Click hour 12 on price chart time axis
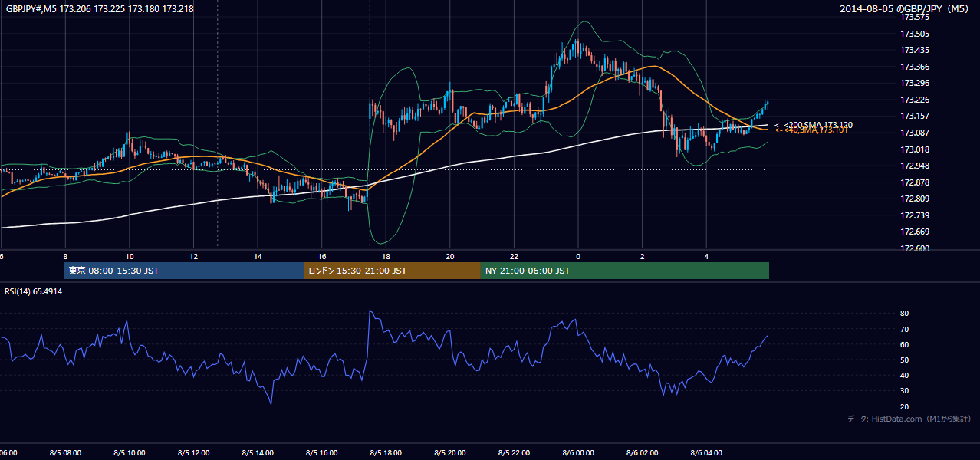The height and width of the screenshot is (460, 980). 193,256
